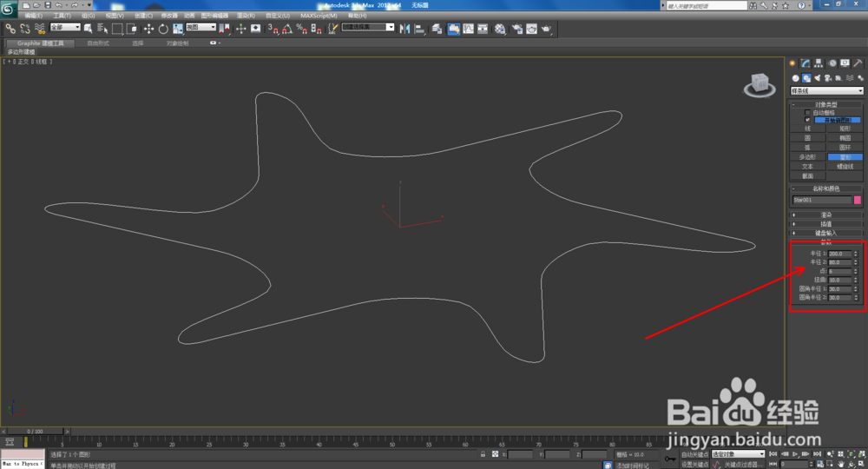Open the 渲染(R) menu
This screenshot has height=469, width=868.
tap(246, 16)
